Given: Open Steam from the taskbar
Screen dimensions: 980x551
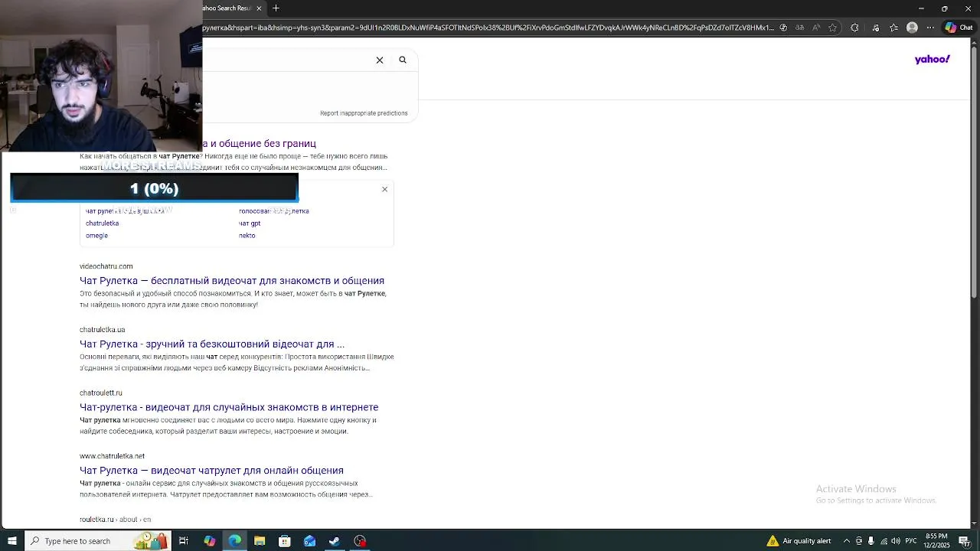Looking at the screenshot, I should pyautogui.click(x=335, y=541).
